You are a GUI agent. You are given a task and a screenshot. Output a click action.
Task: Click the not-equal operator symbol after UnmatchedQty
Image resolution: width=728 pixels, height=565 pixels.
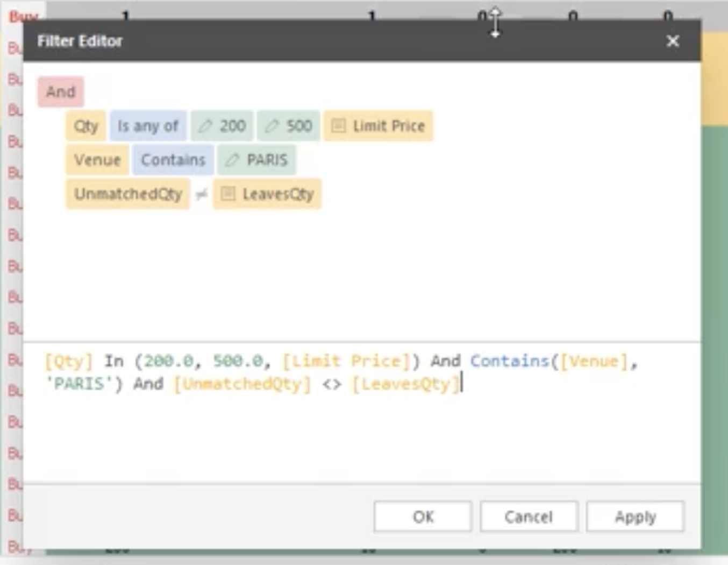(x=202, y=194)
